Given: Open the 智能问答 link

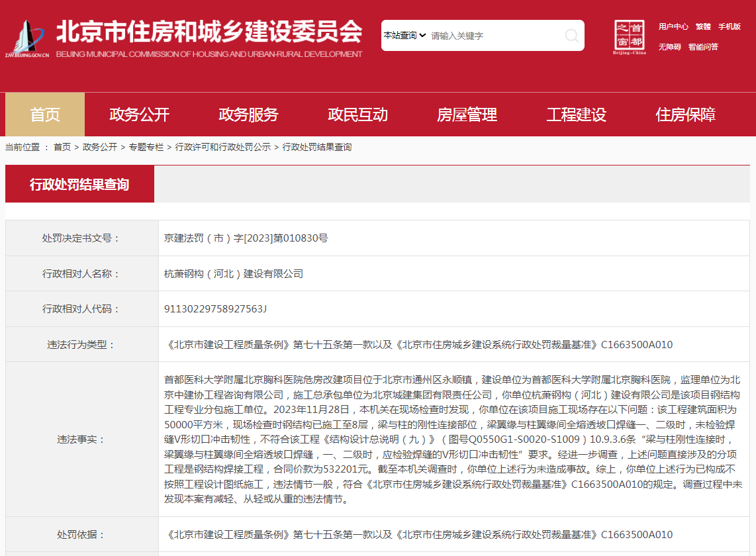Looking at the screenshot, I should [x=703, y=47].
